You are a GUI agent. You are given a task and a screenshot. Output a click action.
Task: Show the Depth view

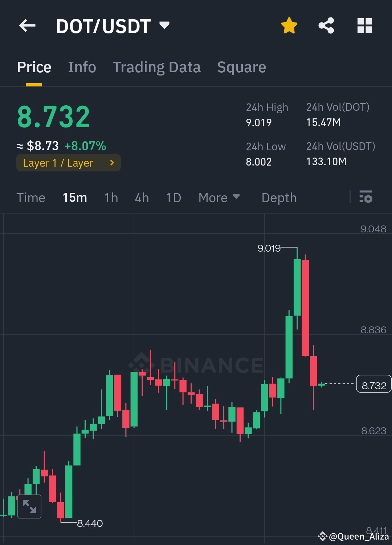pos(279,198)
